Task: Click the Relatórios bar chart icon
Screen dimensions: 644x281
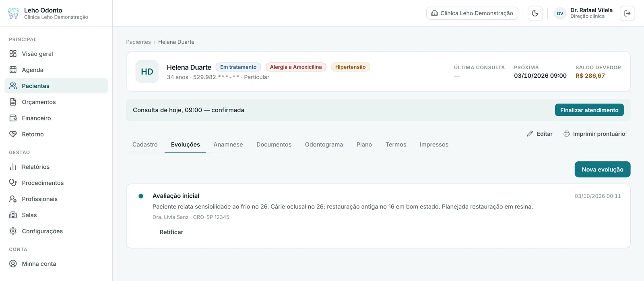Action: point(13,167)
